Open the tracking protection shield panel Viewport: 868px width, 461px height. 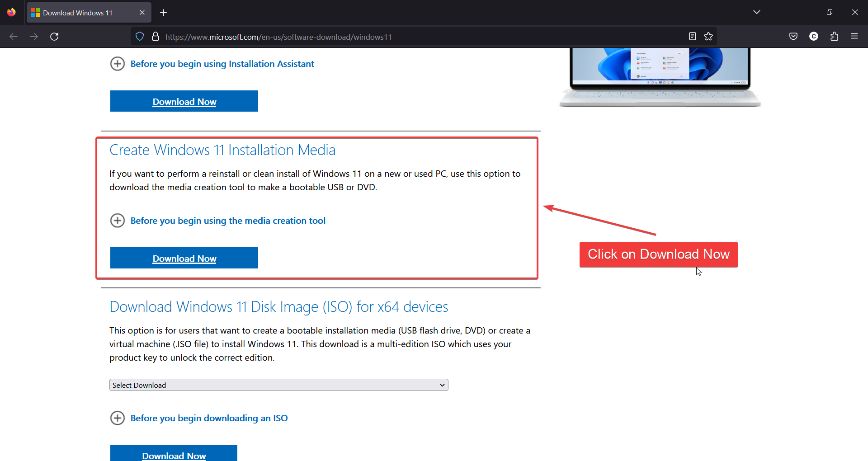pos(139,36)
